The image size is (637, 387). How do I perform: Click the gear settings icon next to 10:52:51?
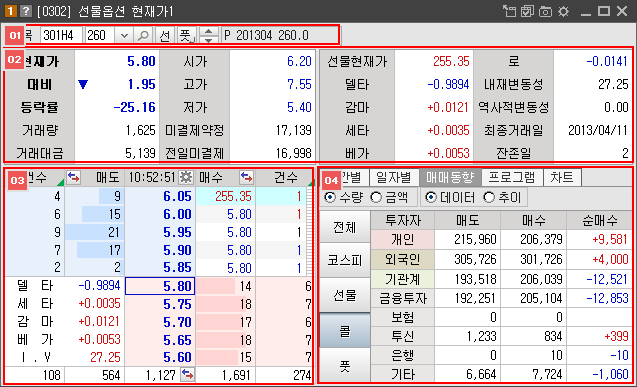[x=186, y=177]
